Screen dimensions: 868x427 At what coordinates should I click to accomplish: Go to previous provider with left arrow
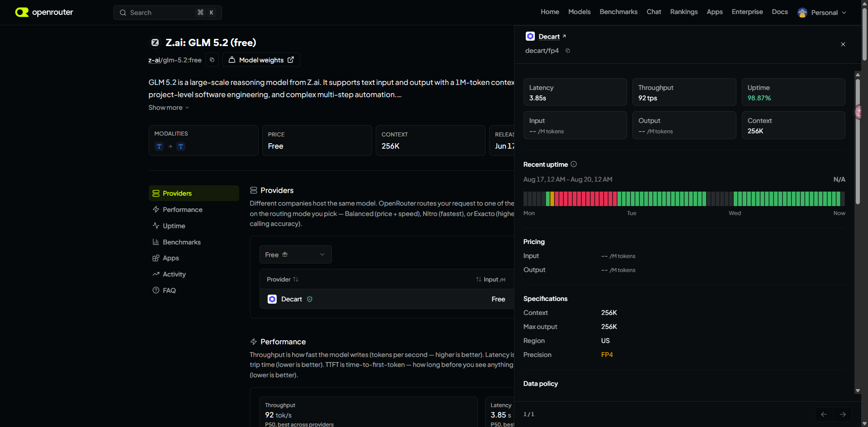coord(824,414)
